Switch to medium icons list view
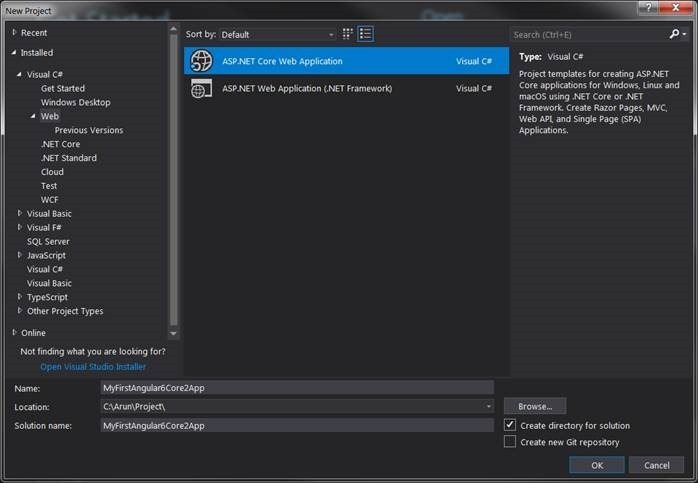 click(366, 34)
